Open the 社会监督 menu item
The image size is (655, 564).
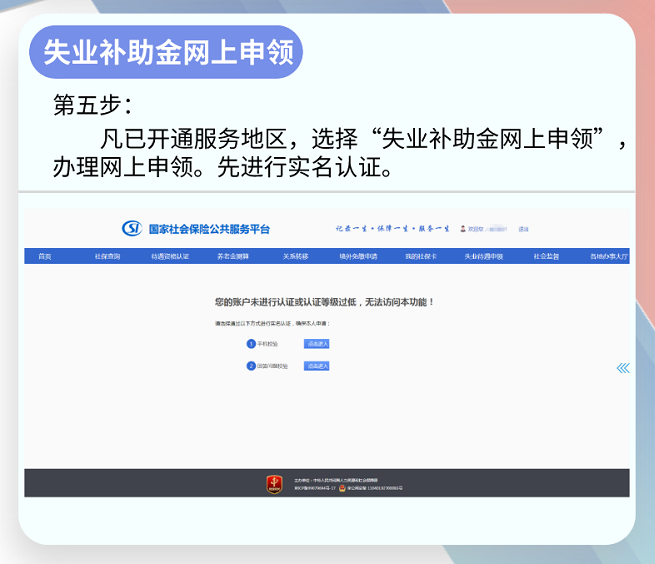point(546,257)
